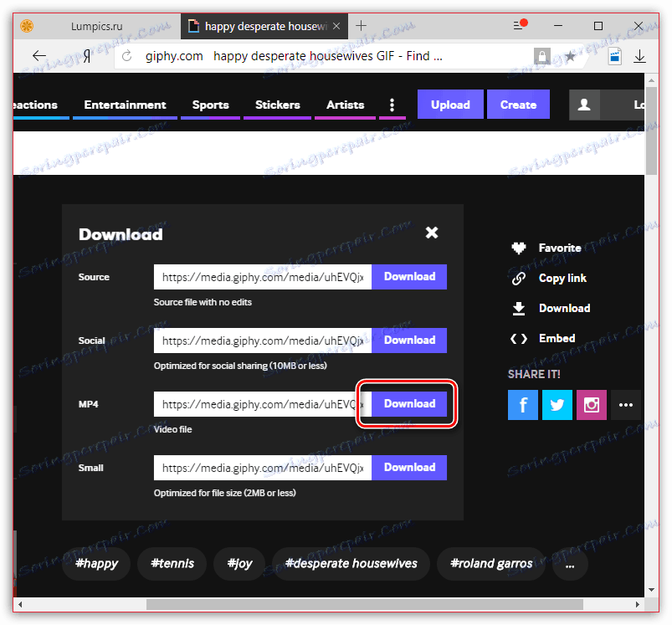
Task: Click the Copy link label
Action: click(x=562, y=278)
